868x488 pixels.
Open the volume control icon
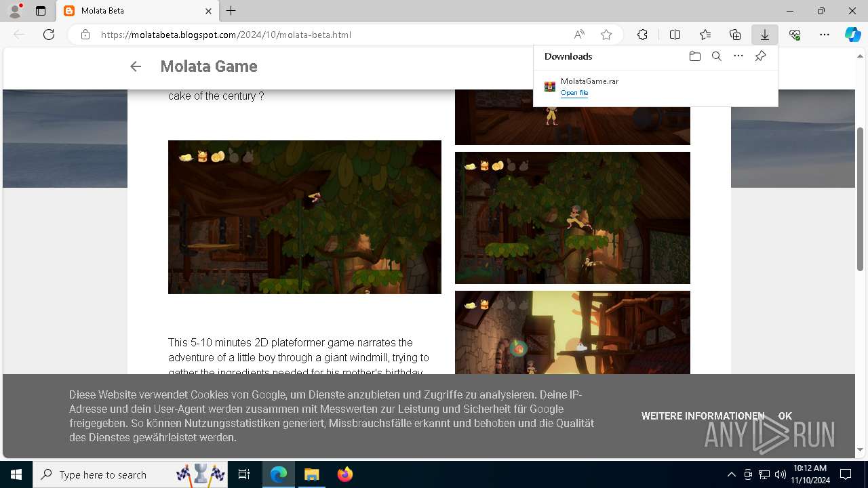[x=780, y=474]
